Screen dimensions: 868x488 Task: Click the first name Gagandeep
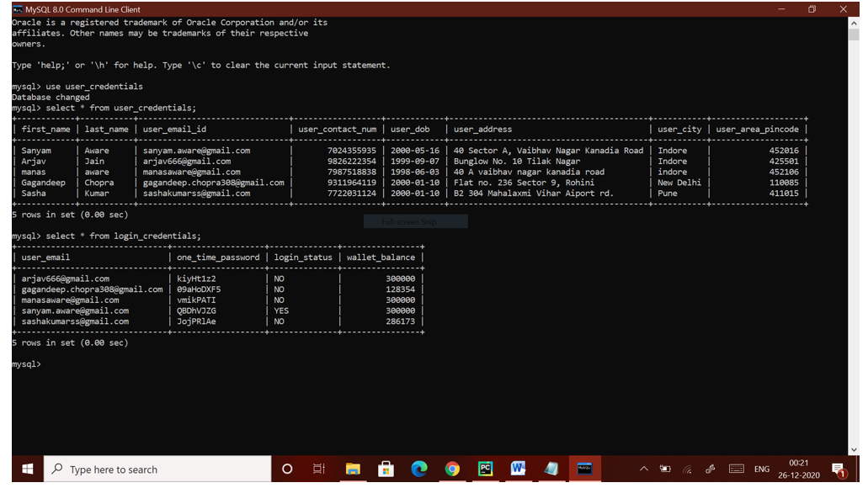[x=43, y=183]
